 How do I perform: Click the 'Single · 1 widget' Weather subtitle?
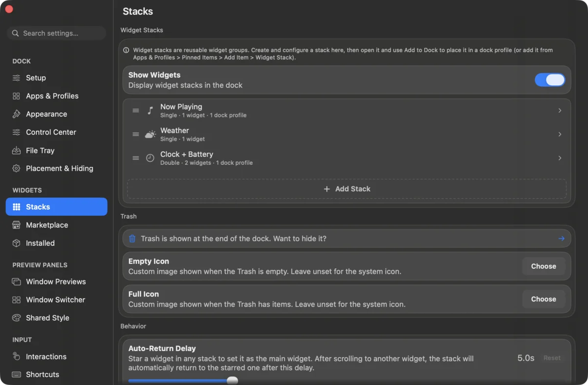pyautogui.click(x=182, y=139)
